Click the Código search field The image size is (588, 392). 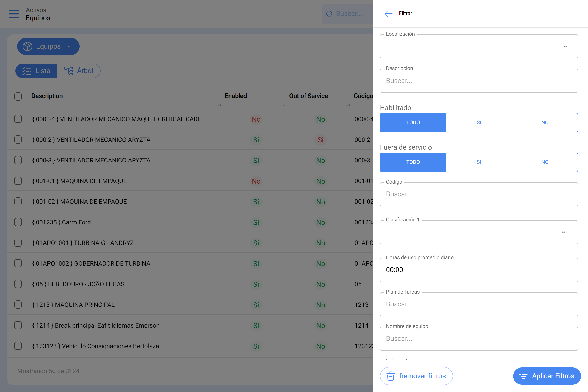pyautogui.click(x=479, y=194)
